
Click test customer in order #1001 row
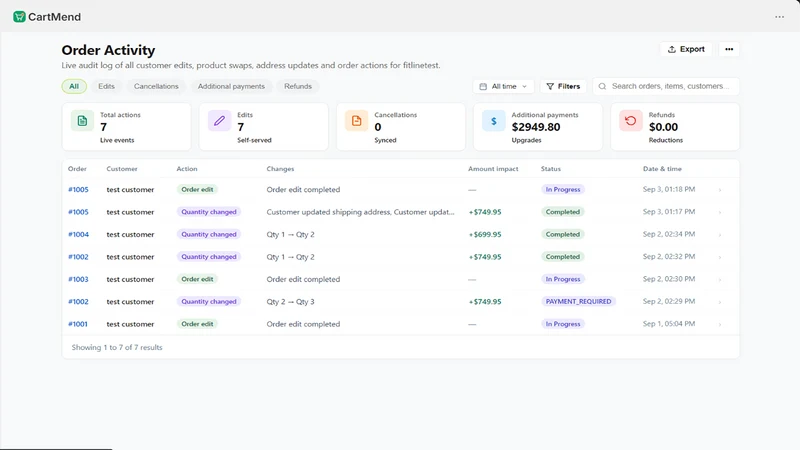pos(130,324)
